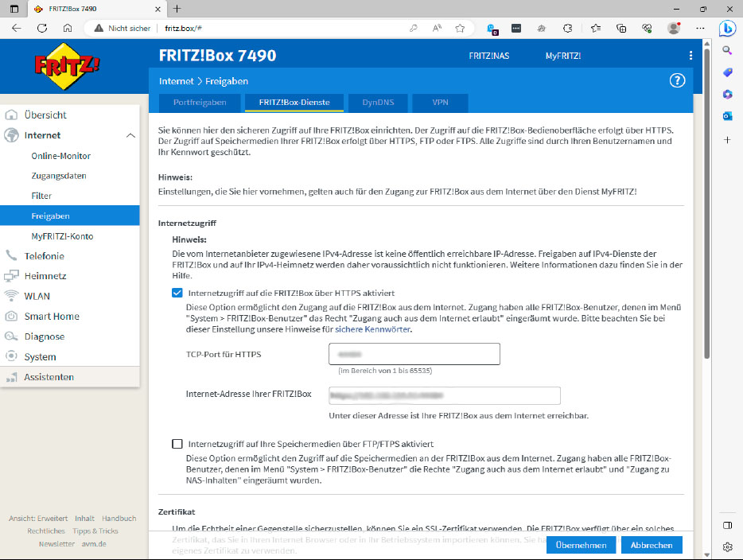Open Edge sidebar search icon
The height and width of the screenshot is (560, 743).
727,50
